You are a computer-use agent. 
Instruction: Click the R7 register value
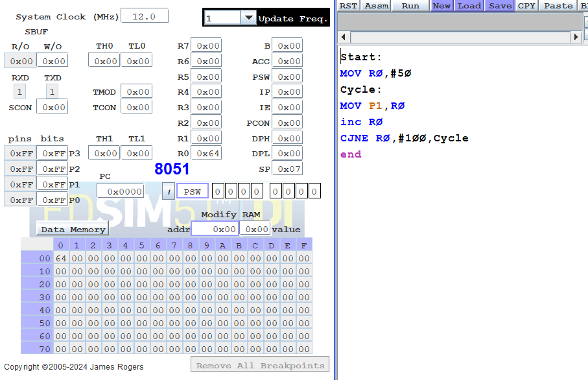click(206, 45)
